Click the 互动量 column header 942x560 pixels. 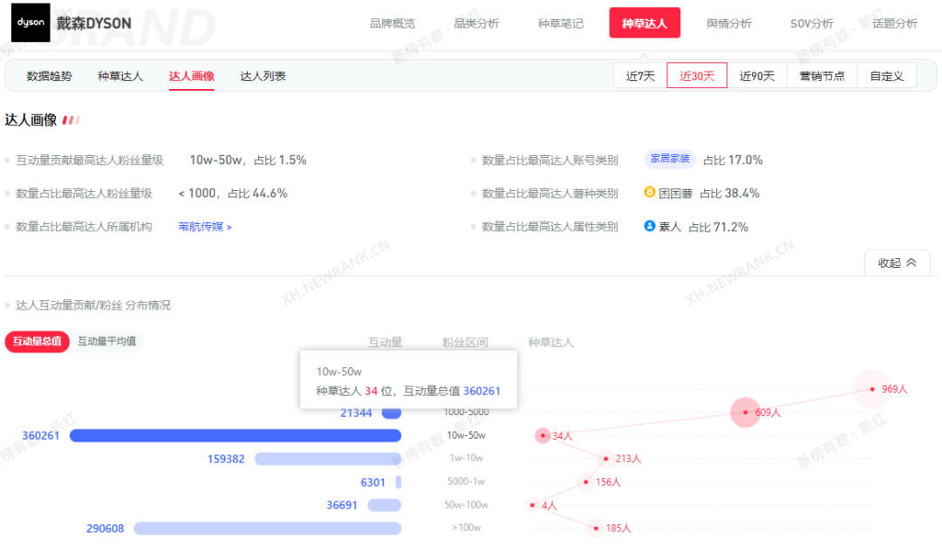(x=386, y=343)
